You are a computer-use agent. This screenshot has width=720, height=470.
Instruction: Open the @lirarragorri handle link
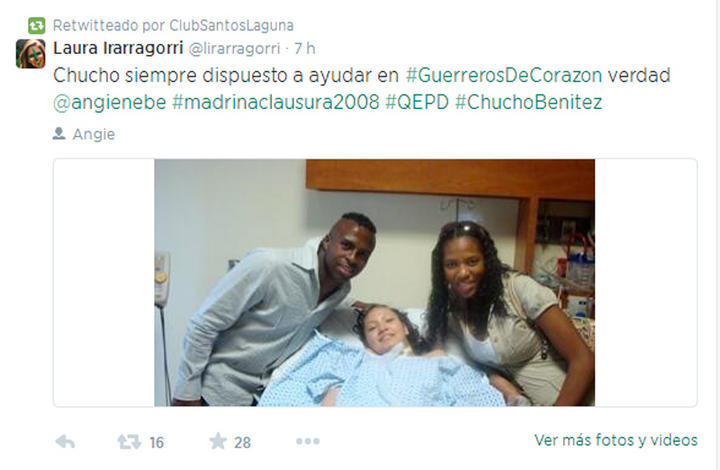click(234, 49)
